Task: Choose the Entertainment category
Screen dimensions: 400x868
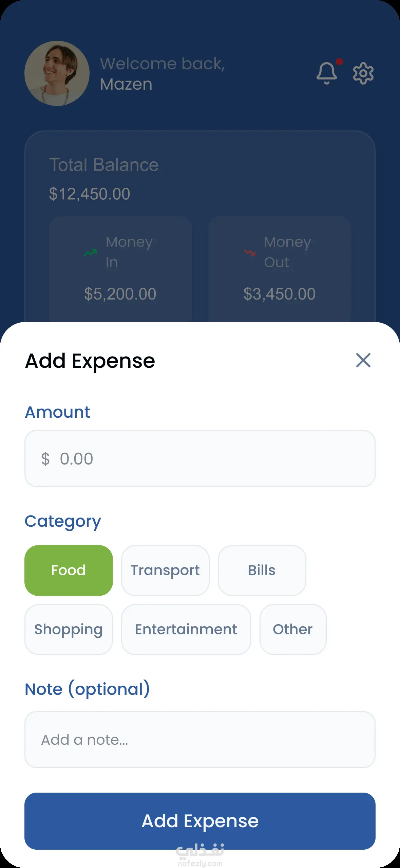Action: [x=186, y=630]
